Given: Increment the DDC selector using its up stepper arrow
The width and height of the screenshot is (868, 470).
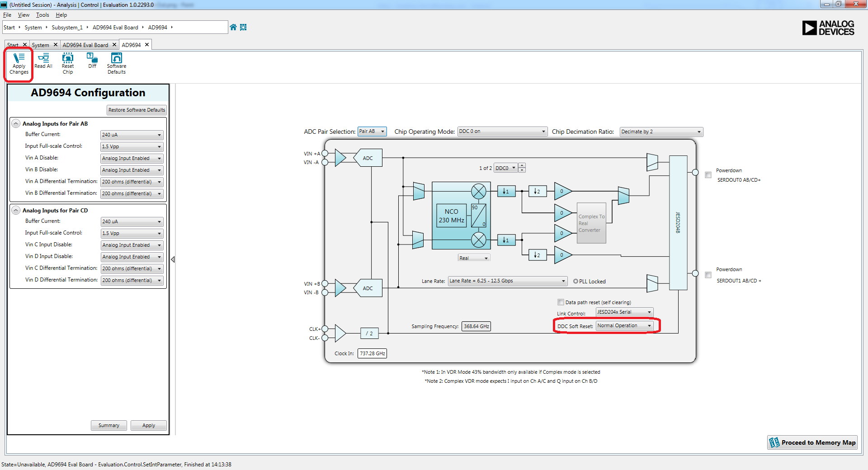Looking at the screenshot, I should pyautogui.click(x=522, y=165).
